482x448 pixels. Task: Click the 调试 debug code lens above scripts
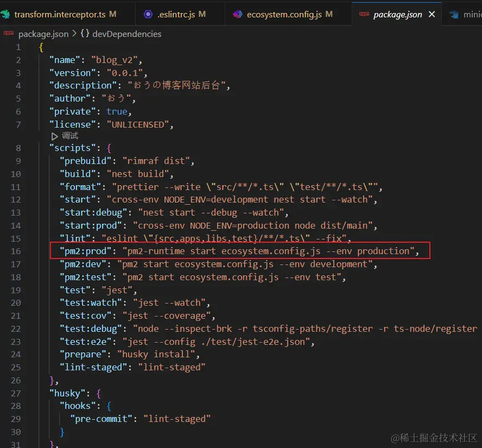tap(70, 136)
